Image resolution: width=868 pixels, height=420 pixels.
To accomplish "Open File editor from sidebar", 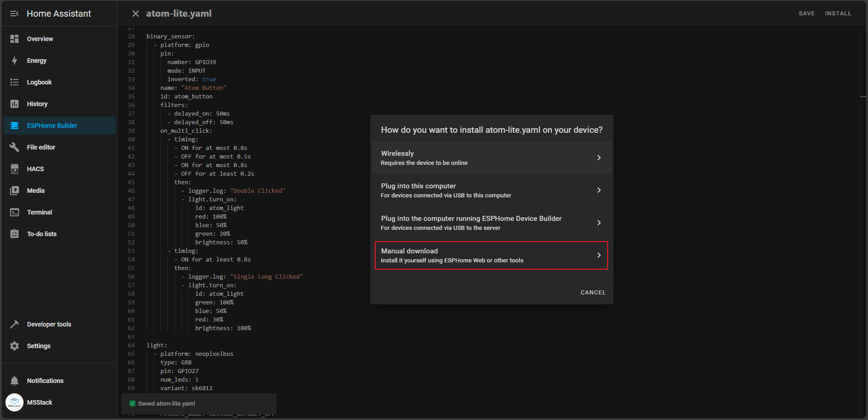I will [x=60, y=147].
